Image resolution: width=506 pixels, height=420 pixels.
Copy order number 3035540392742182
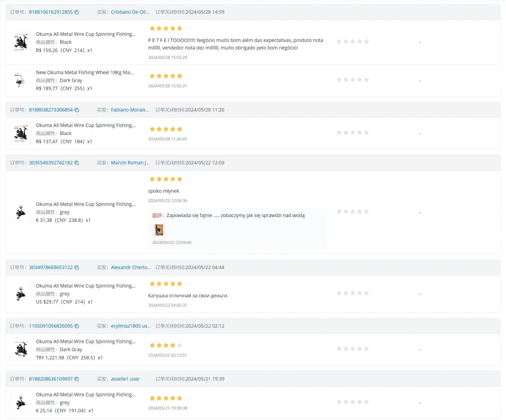tap(77, 163)
